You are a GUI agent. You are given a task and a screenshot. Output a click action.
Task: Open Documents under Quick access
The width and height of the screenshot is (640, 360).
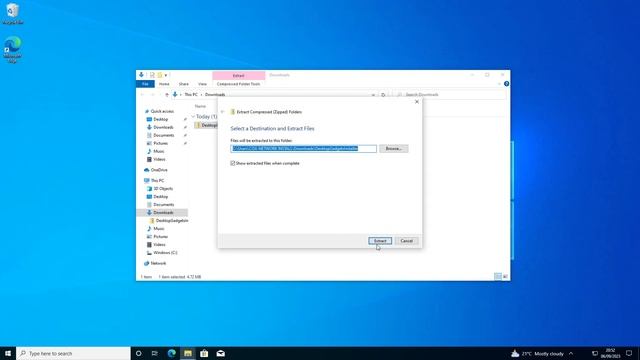[x=163, y=135]
